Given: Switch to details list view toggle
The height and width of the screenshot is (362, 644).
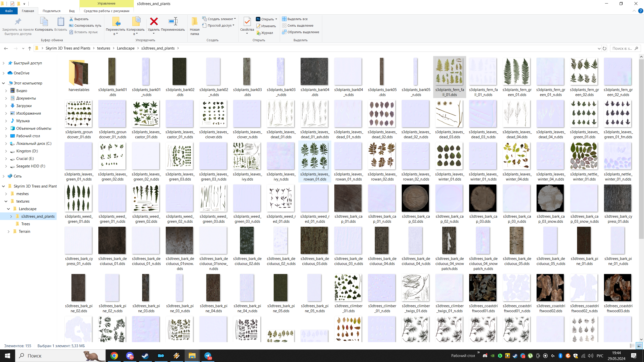Looking at the screenshot, I should coord(632,346).
